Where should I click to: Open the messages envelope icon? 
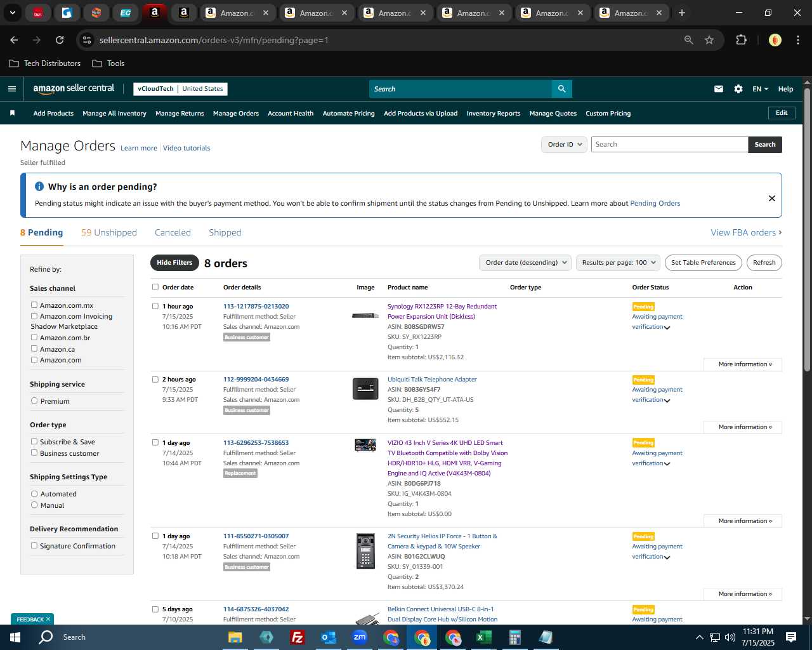[x=719, y=89]
